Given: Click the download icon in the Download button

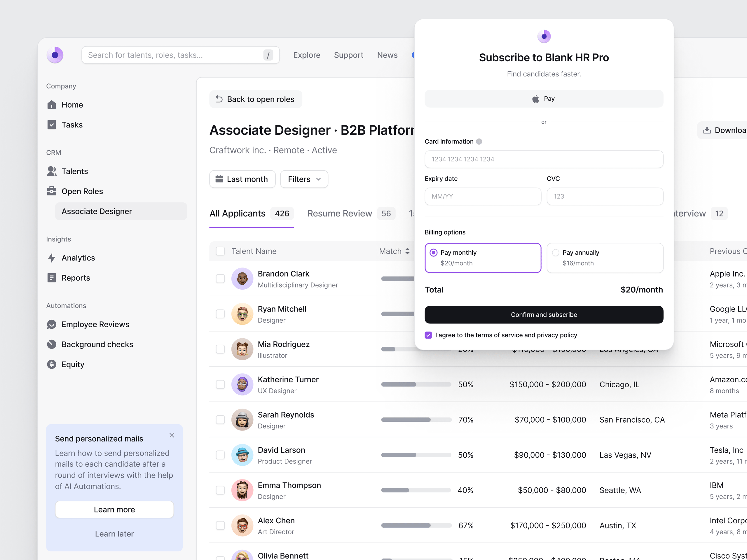Looking at the screenshot, I should coord(707,130).
